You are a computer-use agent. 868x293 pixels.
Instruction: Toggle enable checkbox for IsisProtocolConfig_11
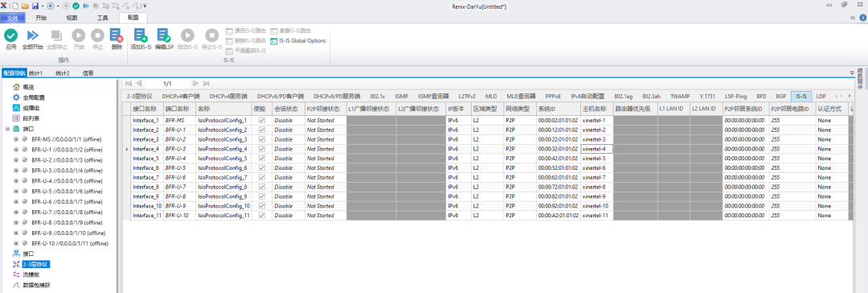click(x=262, y=216)
